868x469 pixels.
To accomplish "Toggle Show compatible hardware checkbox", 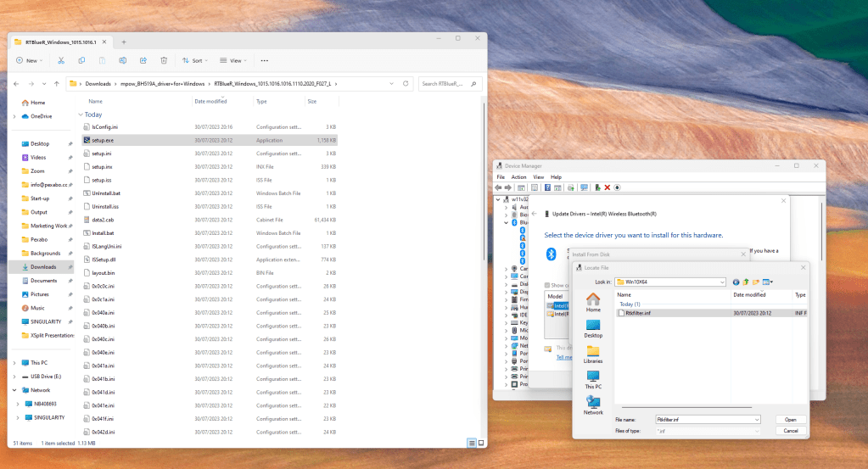I will pos(547,285).
